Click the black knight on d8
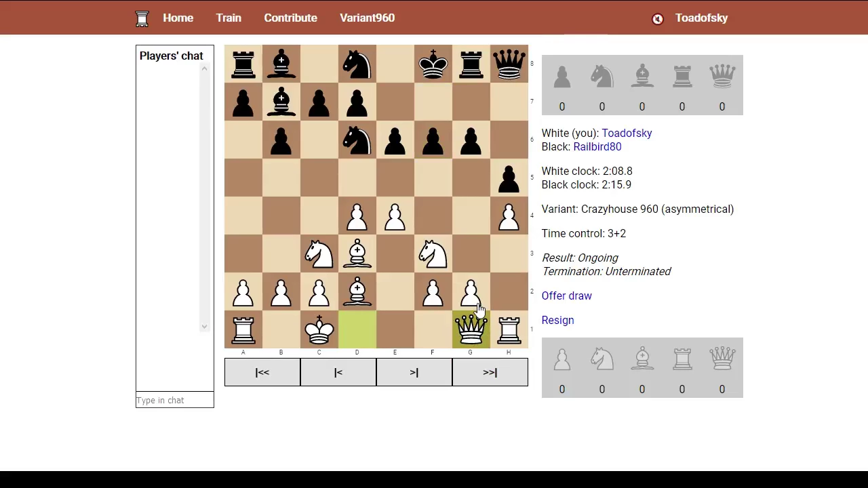Screen dimensions: 868x488 [357, 64]
